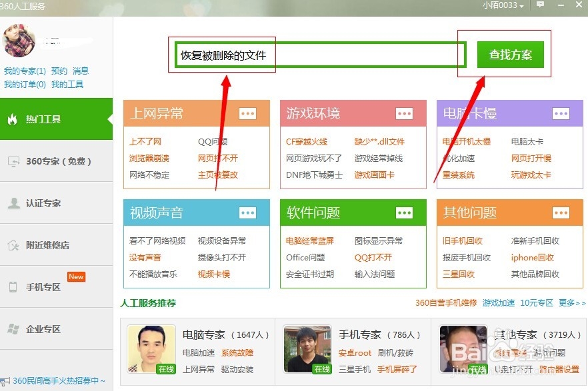Click the 浏览器崩溃 problem link

pos(149,158)
